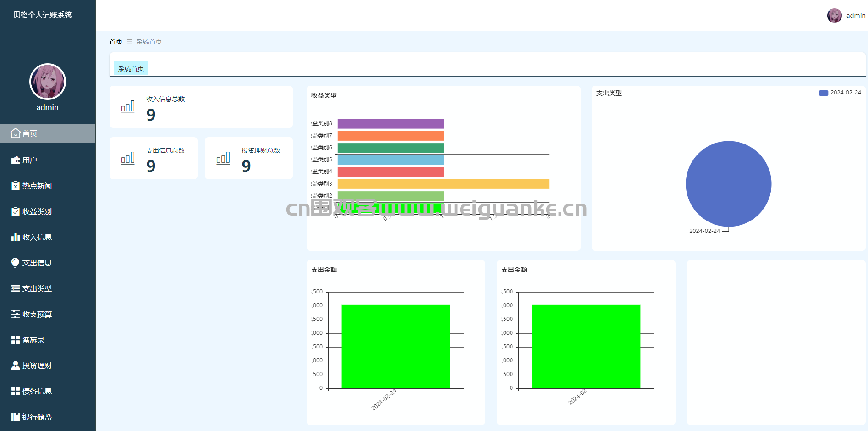Choose the 收益类别 clipboard icon
Screen dimensions: 868x431
(x=16, y=211)
